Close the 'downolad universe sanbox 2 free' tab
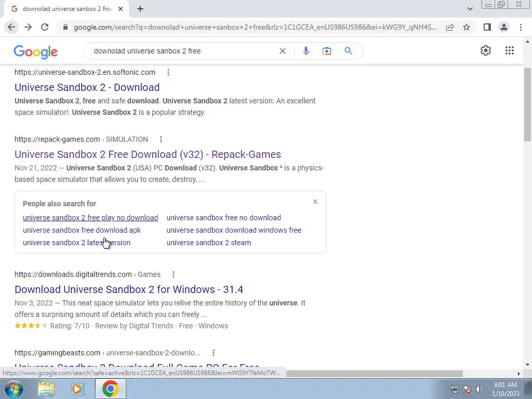532x399 pixels. tap(121, 9)
